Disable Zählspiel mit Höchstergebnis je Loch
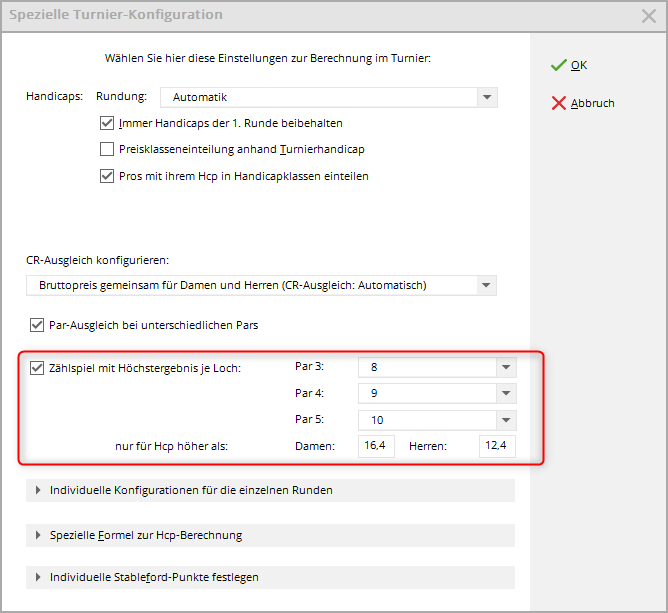This screenshot has height=613, width=668. 38,367
